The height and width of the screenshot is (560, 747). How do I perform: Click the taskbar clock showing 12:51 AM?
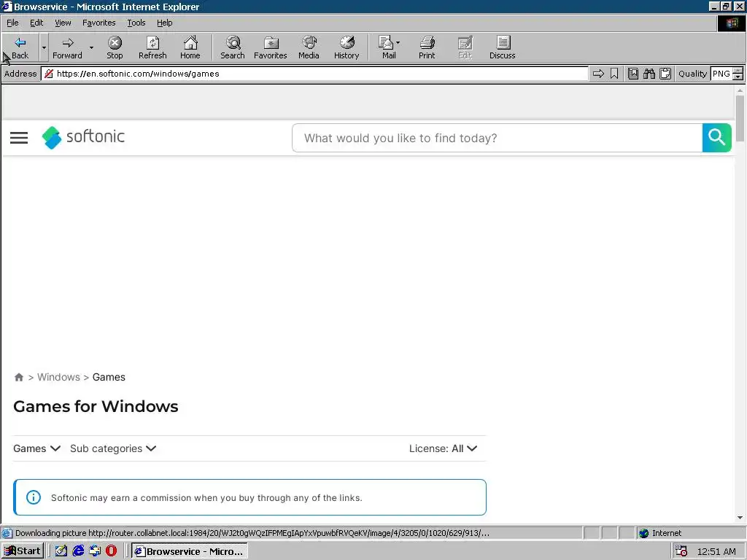[716, 551]
